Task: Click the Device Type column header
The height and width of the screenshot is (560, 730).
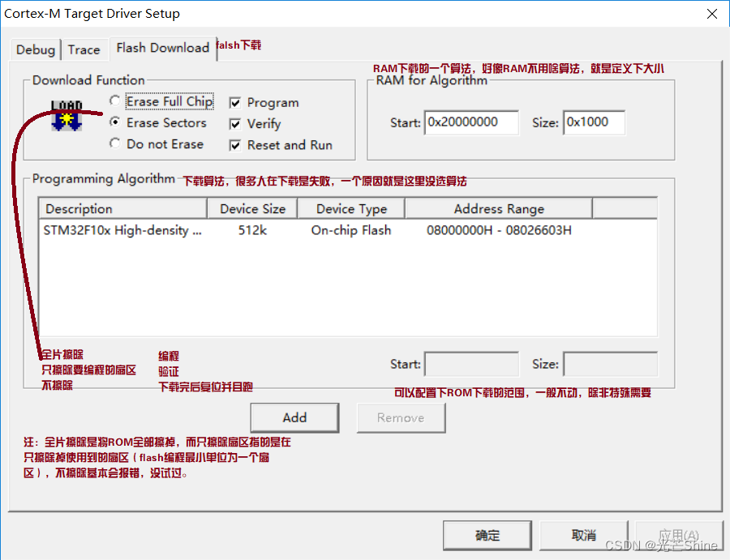Action: coord(351,209)
